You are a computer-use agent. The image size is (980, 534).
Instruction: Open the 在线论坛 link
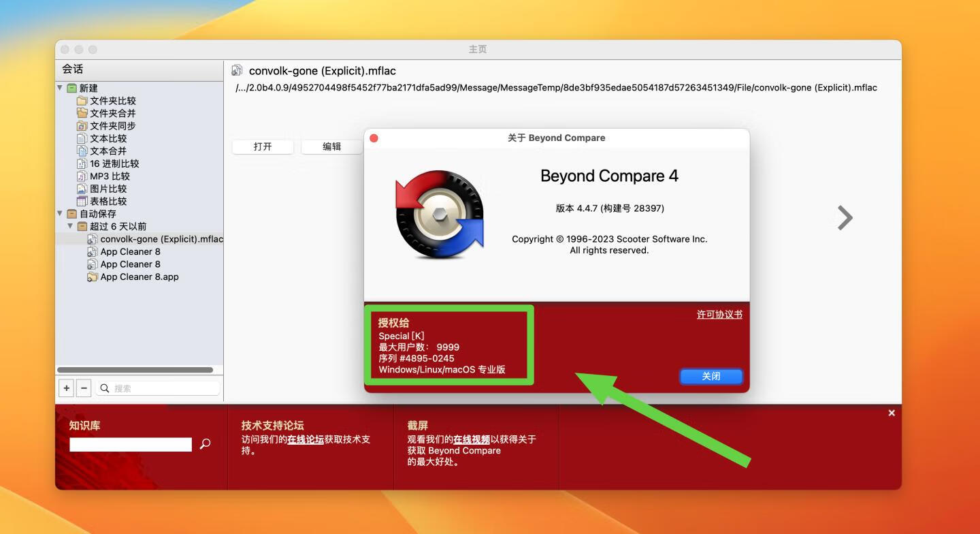point(306,439)
